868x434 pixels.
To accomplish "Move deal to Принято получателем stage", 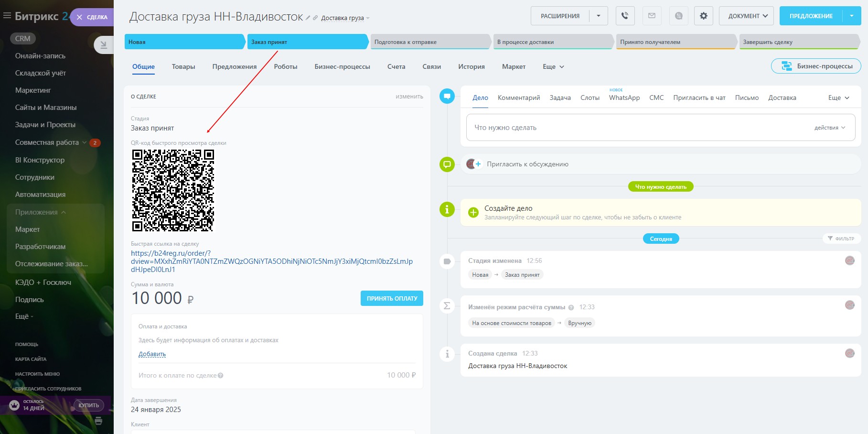I will click(x=676, y=42).
